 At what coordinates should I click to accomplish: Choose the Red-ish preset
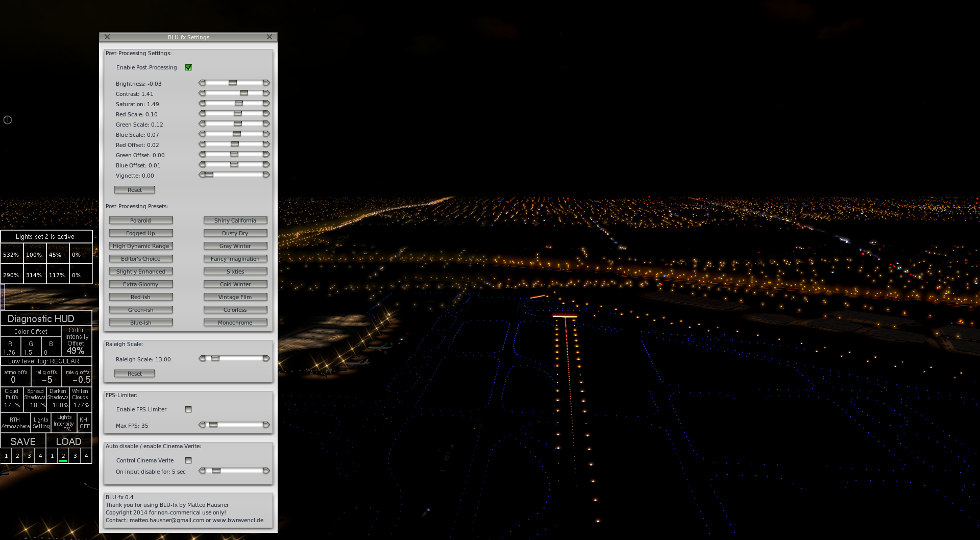pyautogui.click(x=141, y=297)
